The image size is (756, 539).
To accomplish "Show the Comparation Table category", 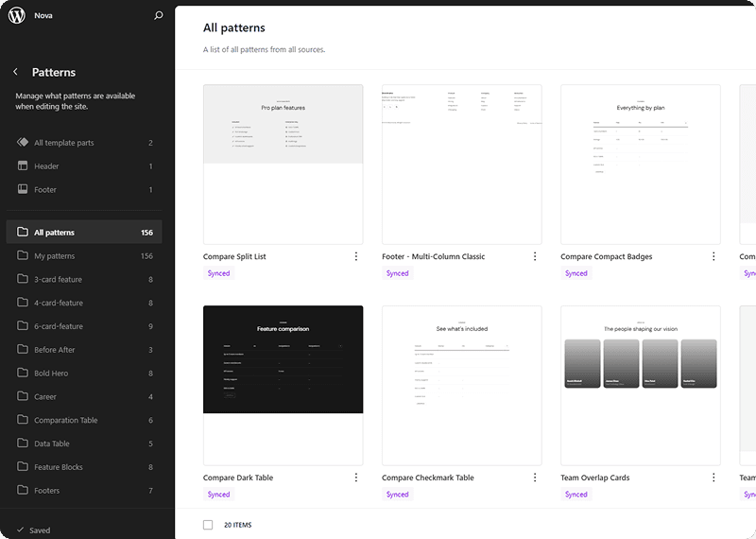I will coord(84,420).
